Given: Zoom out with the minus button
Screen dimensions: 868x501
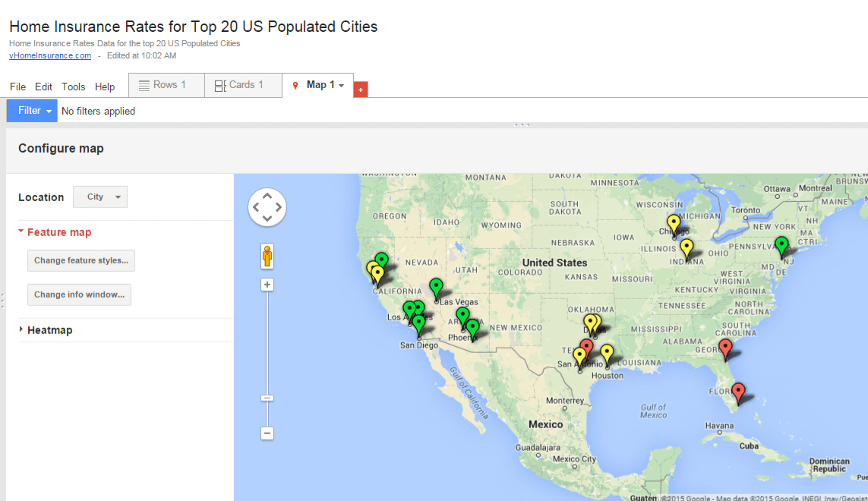Looking at the screenshot, I should coord(267,433).
